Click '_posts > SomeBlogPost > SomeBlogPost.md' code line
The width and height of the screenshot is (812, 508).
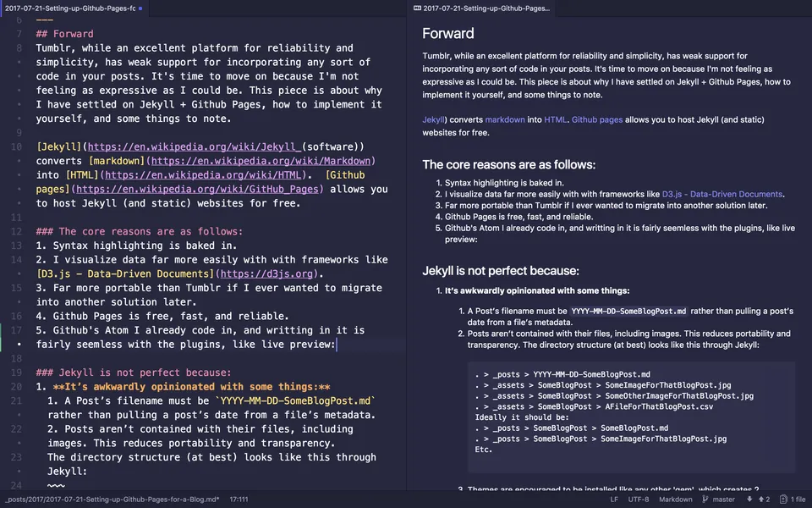pos(571,428)
